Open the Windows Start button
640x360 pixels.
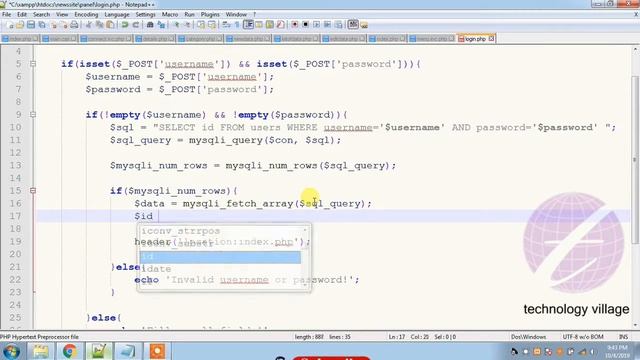pyautogui.click(x=11, y=351)
